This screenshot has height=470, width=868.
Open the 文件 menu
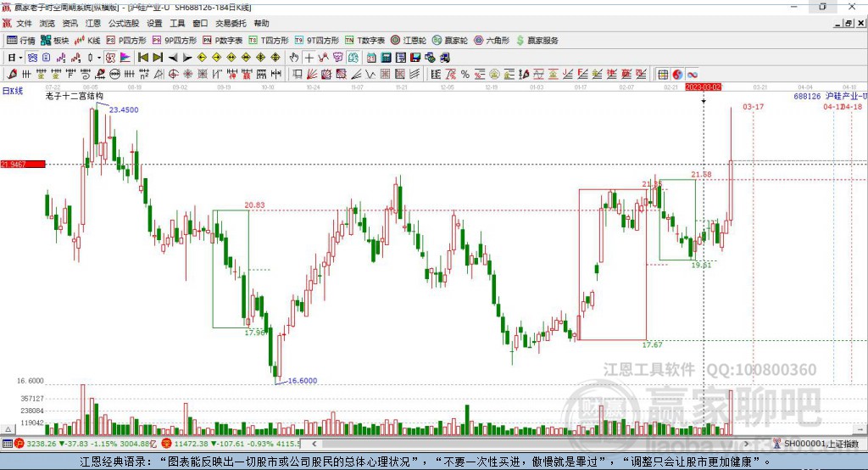(24, 23)
